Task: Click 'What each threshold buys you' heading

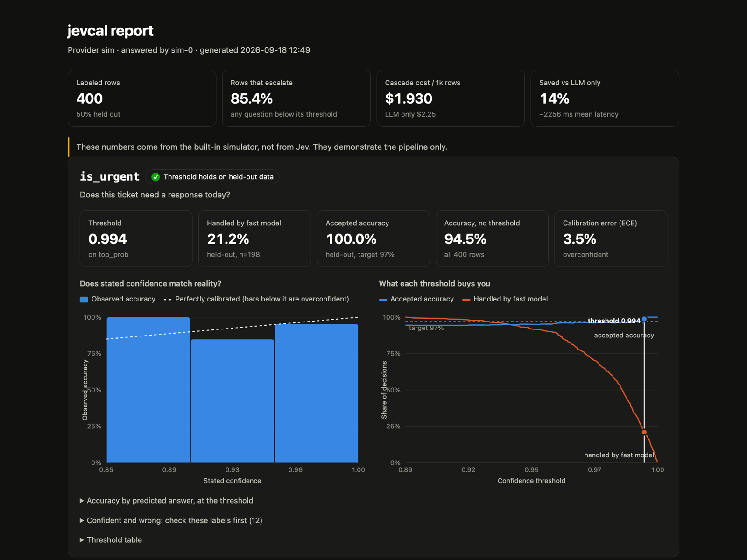Action: coord(435,284)
